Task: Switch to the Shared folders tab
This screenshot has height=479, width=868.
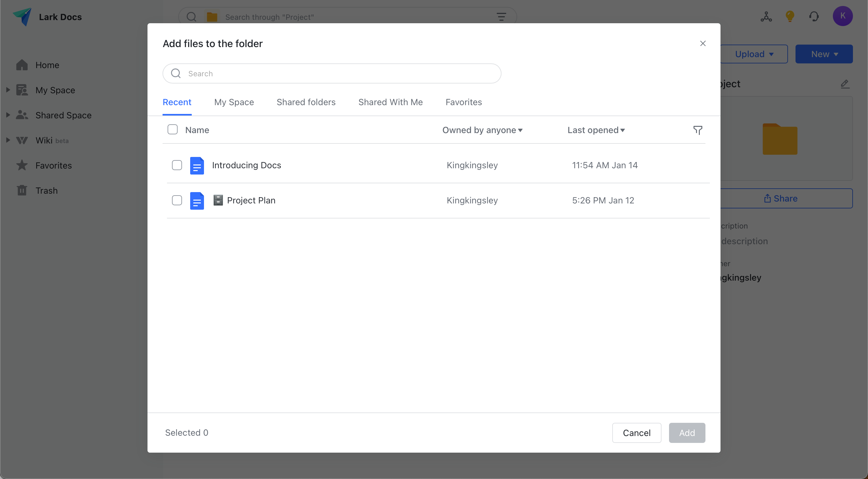Action: click(306, 102)
